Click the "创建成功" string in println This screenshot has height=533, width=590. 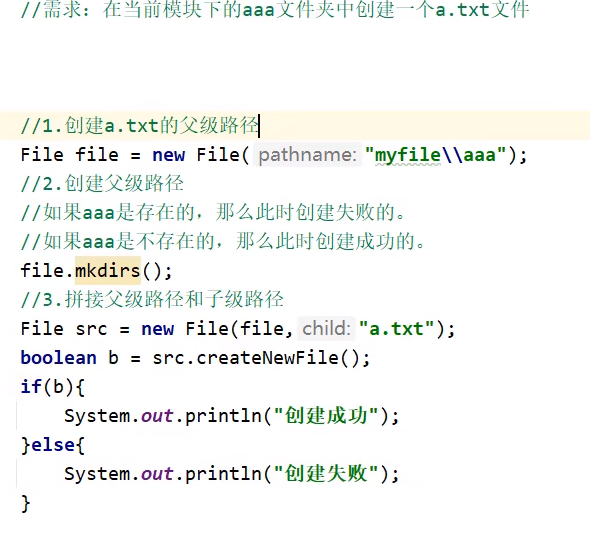(326, 416)
